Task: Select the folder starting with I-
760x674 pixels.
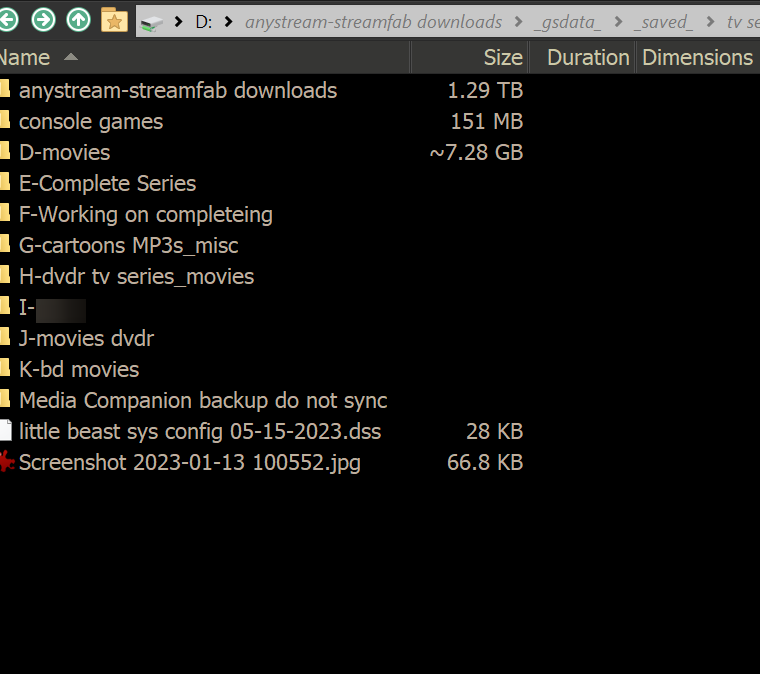Action: tap(52, 308)
